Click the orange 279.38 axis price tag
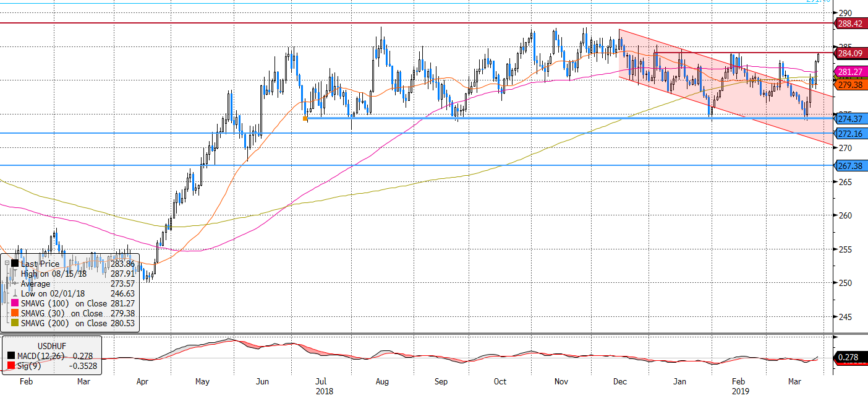Viewport: 868px width, 398px height. [852, 84]
